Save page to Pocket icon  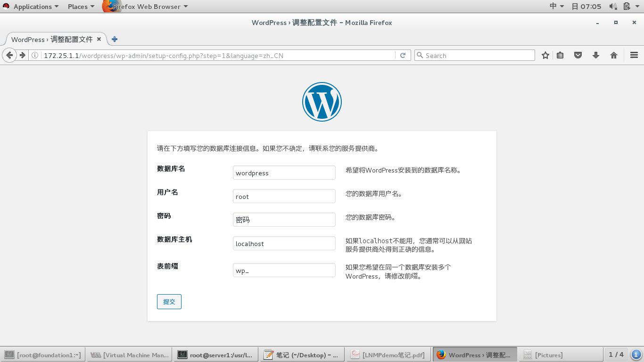click(x=578, y=55)
